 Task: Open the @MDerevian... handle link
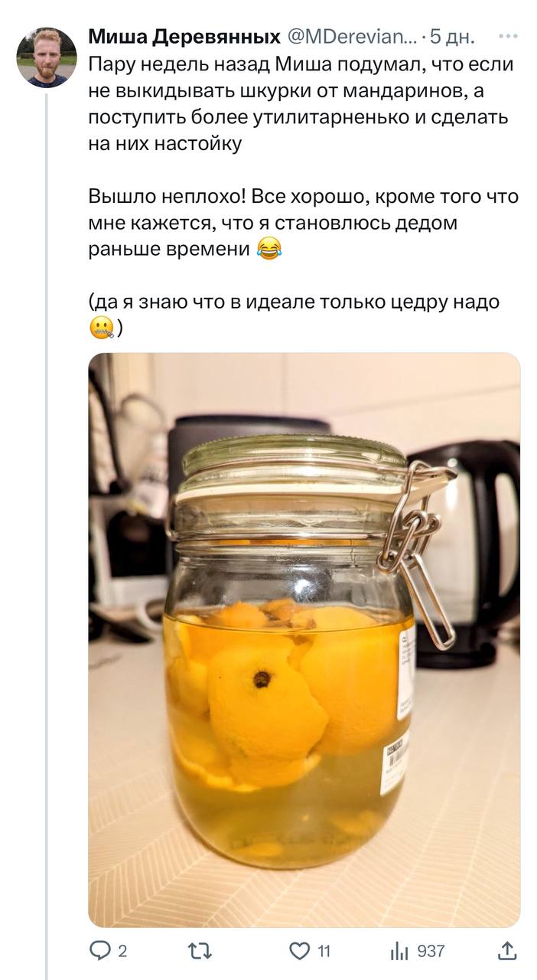tap(352, 36)
